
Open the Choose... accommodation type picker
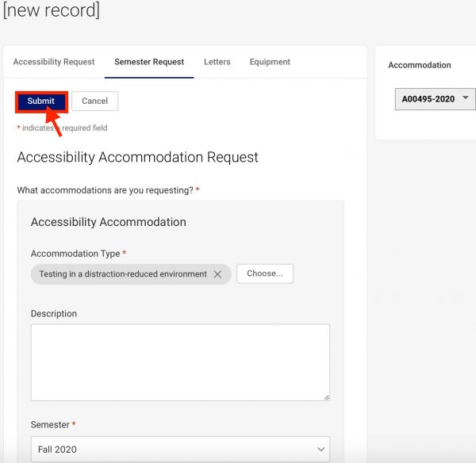pos(265,274)
